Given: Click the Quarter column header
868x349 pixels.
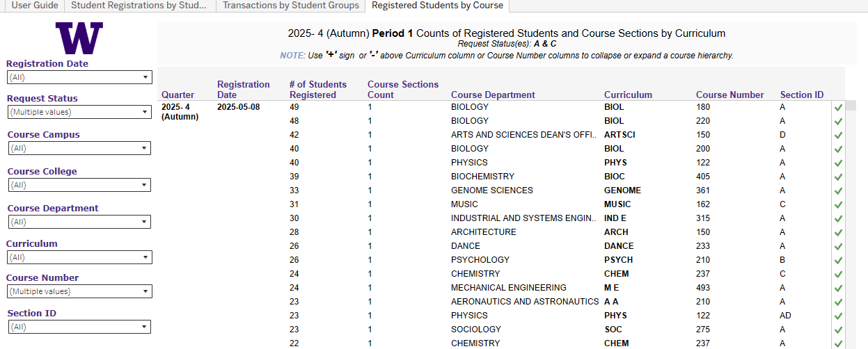Looking at the screenshot, I should pyautogui.click(x=178, y=95).
